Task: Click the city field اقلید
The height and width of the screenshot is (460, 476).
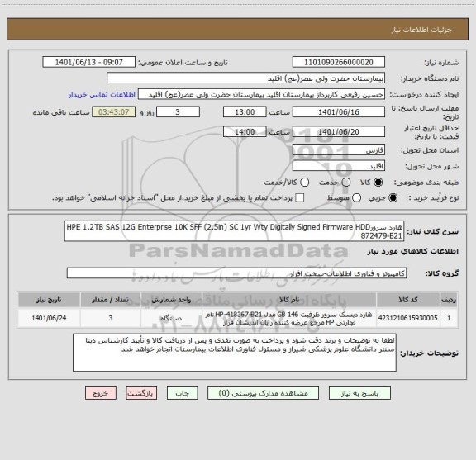Action: [339, 166]
